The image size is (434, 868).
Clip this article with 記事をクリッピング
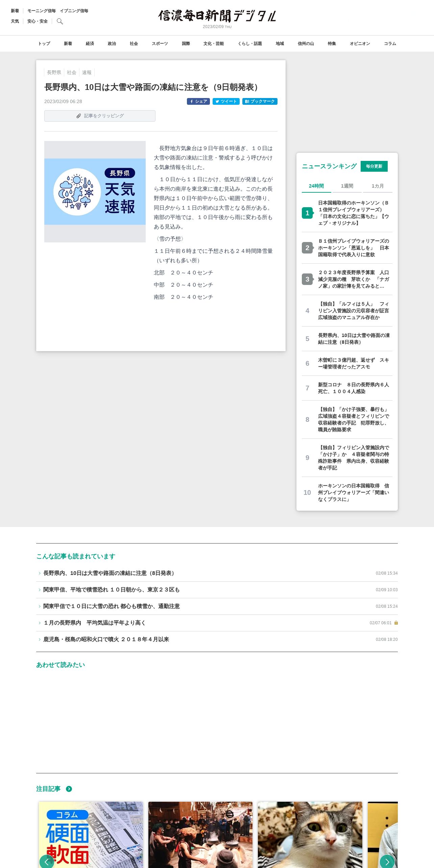(100, 116)
